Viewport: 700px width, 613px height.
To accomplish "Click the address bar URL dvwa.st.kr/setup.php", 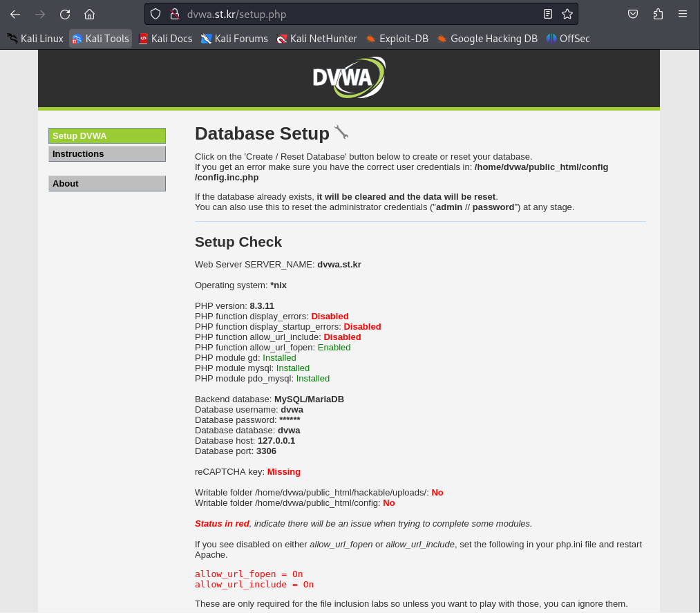I will (236, 15).
